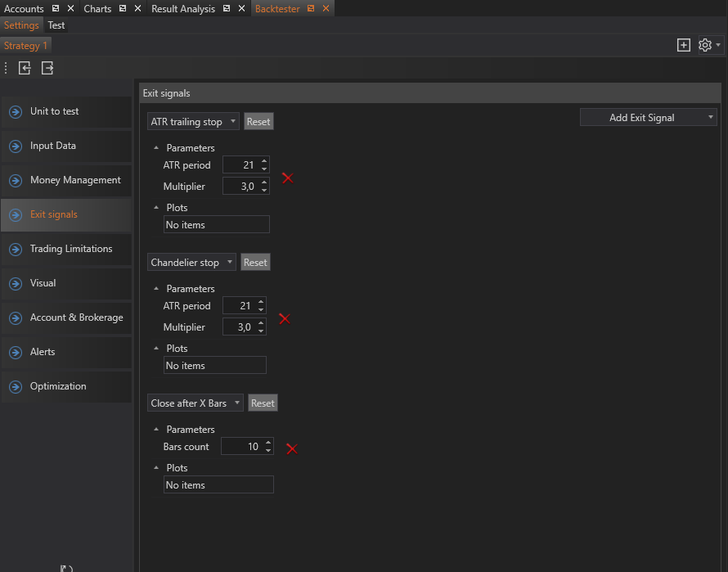
Task: Reset the Chandelier stop settings
Action: coord(255,263)
